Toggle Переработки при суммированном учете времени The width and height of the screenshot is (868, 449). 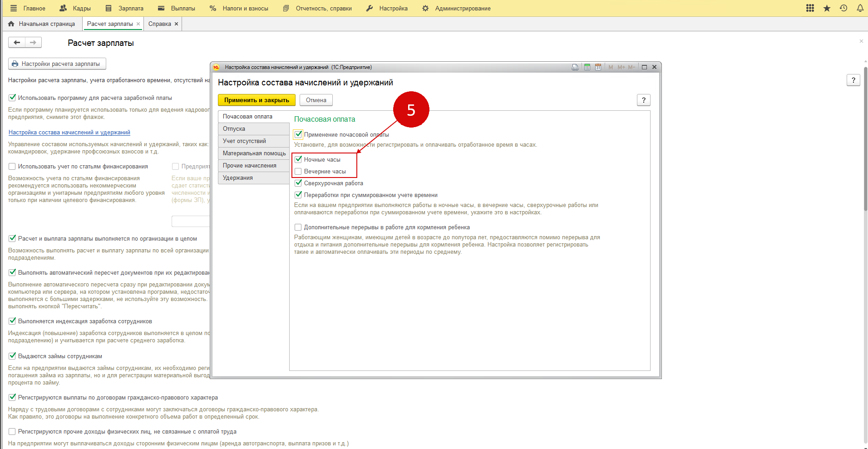298,195
